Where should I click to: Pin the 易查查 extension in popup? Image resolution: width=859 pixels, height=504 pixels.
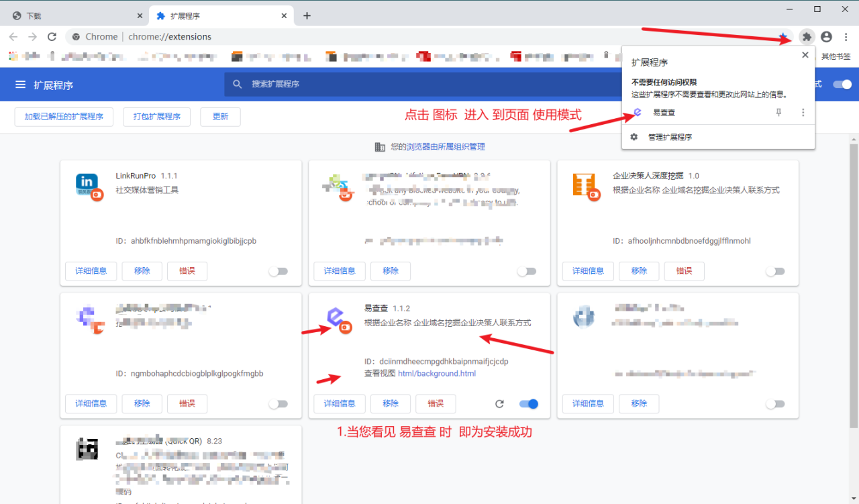778,113
